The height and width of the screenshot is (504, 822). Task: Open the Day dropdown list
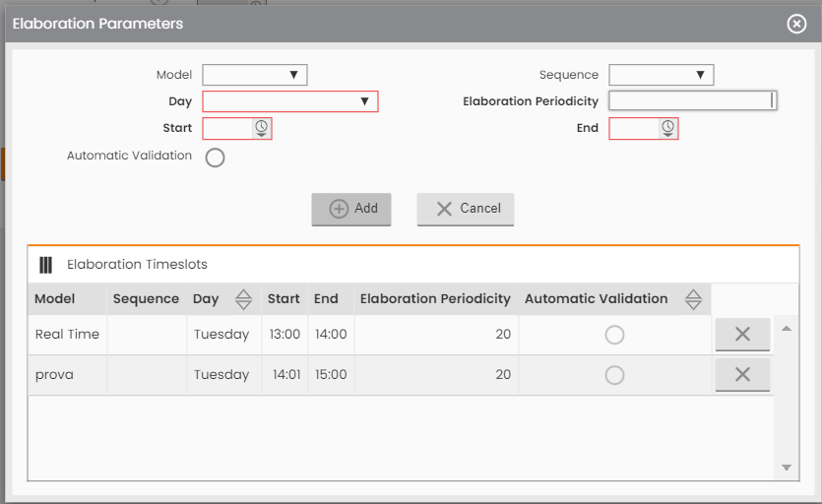tap(289, 101)
